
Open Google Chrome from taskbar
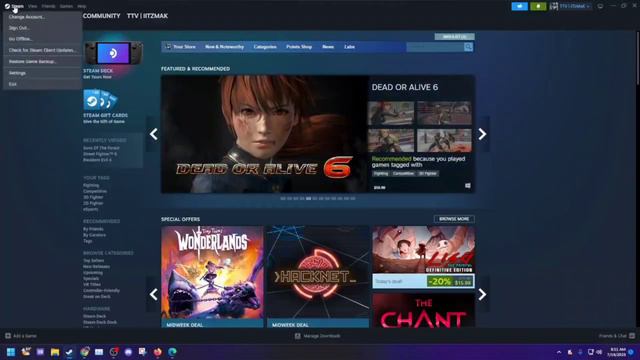coord(84,352)
